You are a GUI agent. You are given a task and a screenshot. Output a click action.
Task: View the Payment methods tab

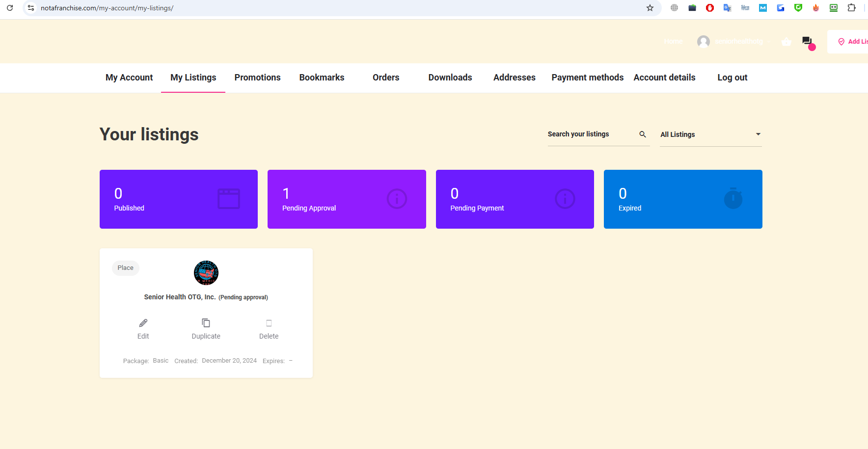[588, 78]
